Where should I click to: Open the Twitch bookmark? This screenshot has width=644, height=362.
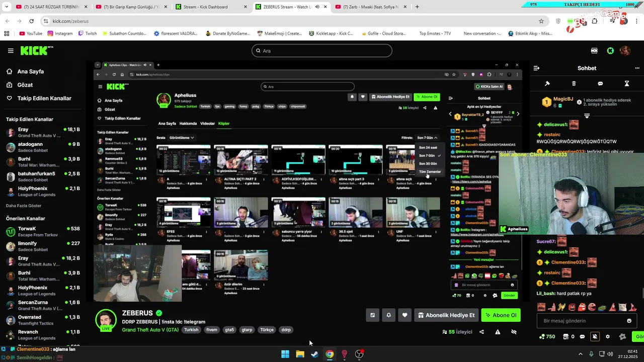pyautogui.click(x=88, y=34)
